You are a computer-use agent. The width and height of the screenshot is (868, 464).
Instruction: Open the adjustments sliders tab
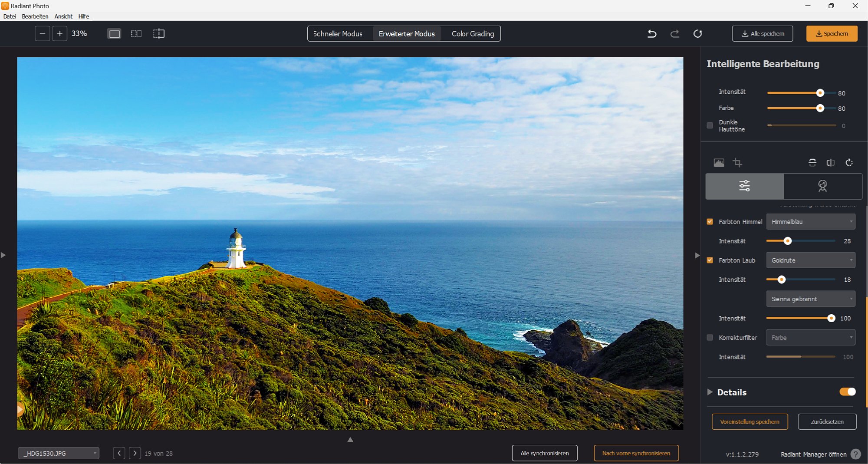tap(745, 186)
